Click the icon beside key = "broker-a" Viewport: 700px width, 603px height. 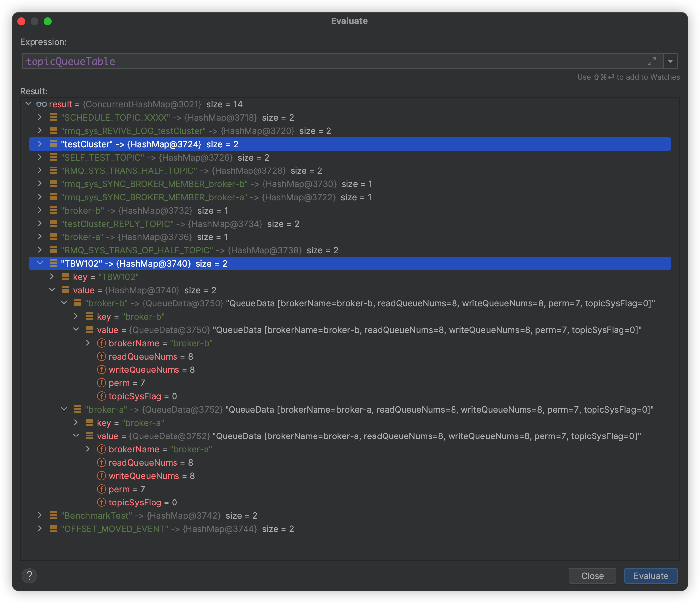point(90,422)
